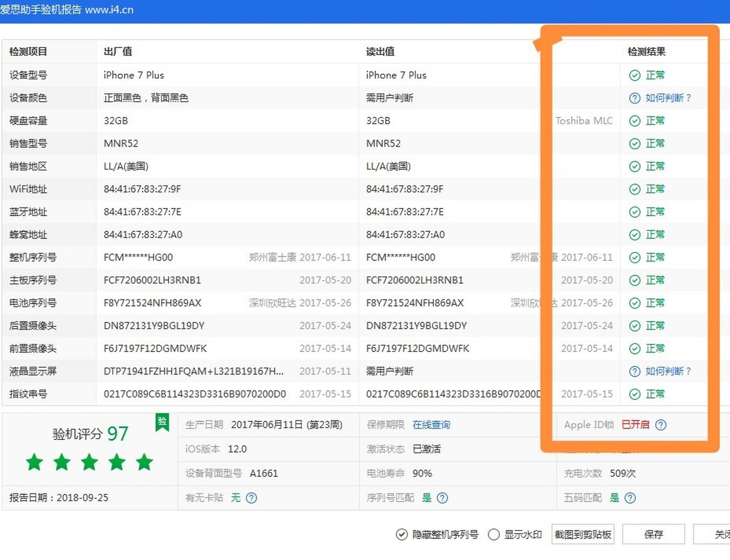The width and height of the screenshot is (730, 560).
Task: Click the check icon in 主板序列号 row
Action: coord(635,280)
